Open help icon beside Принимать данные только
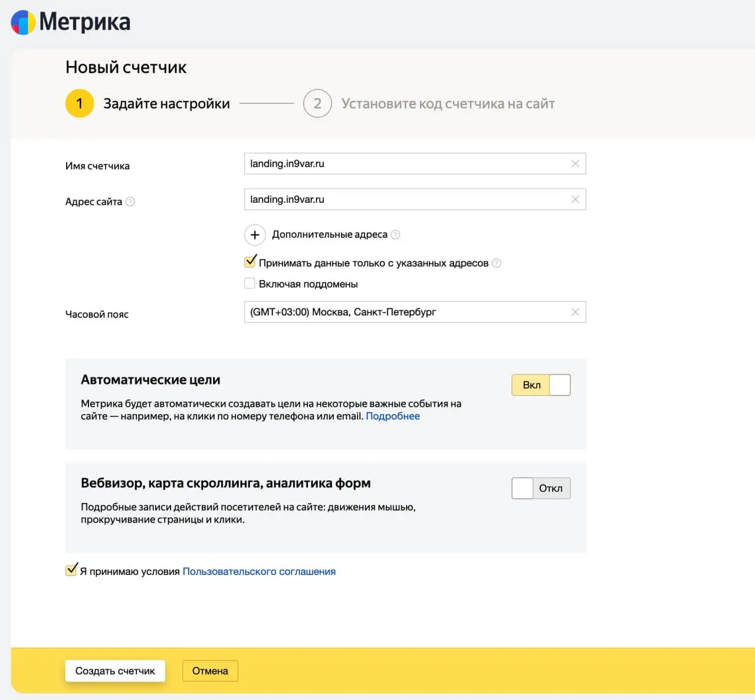This screenshot has width=755, height=700. [497, 263]
